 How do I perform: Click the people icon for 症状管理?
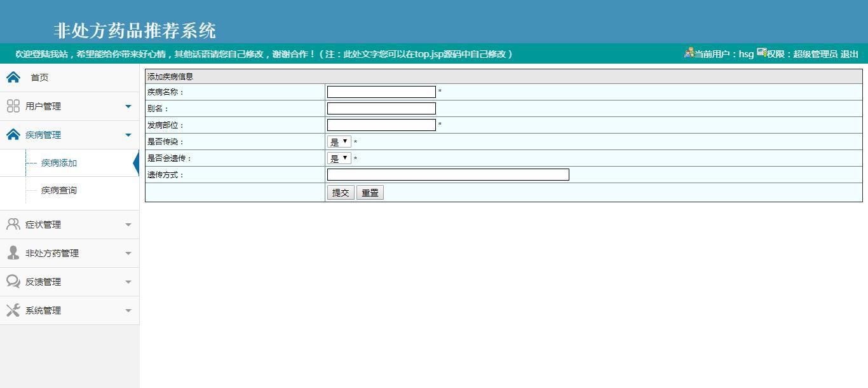pos(13,224)
